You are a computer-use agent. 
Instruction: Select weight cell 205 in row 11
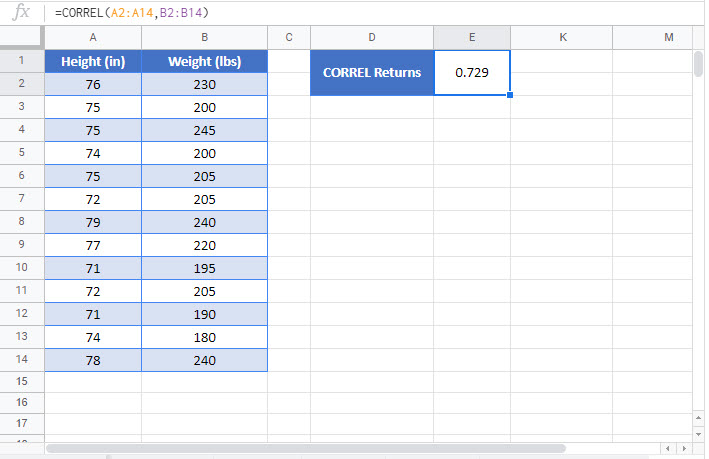pos(204,291)
